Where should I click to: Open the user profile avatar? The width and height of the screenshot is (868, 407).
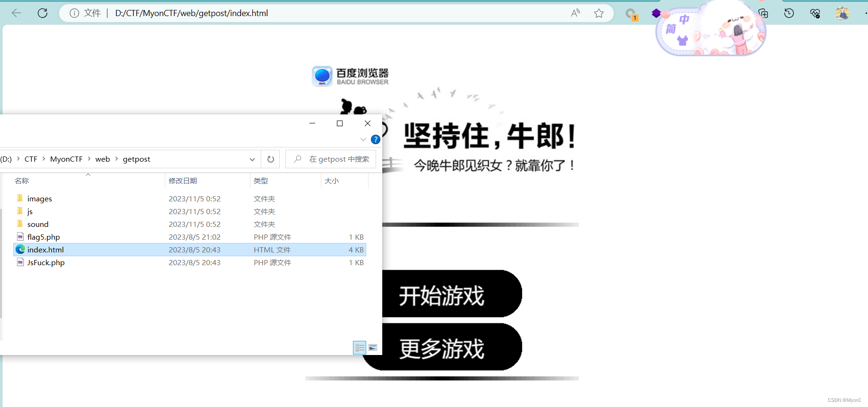842,13
